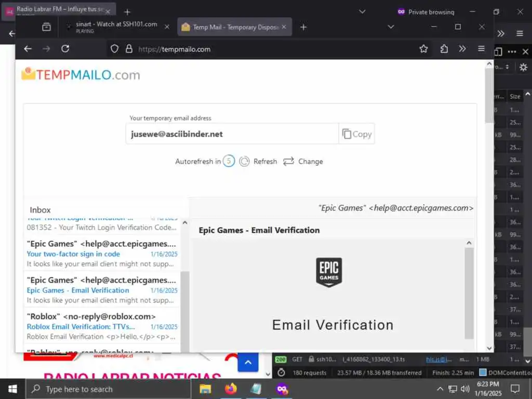Click the TEMPMAILO.com logo
This screenshot has height=399, width=532.
click(81, 75)
